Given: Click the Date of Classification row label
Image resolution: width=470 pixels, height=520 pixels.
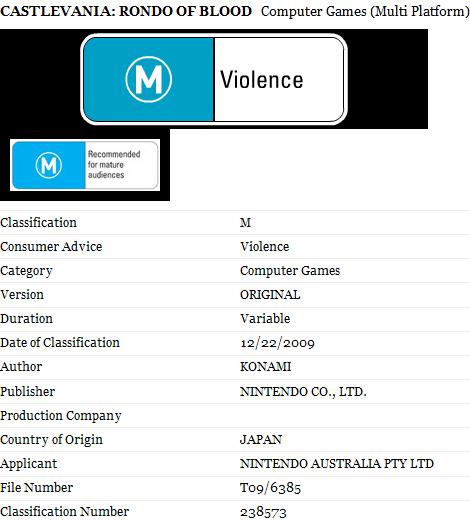Looking at the screenshot, I should 60,343.
